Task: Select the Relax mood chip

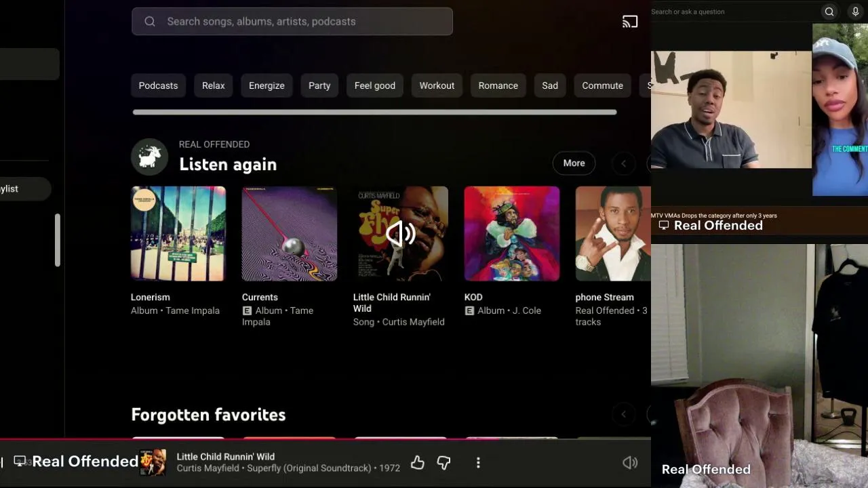Action: [x=214, y=85]
